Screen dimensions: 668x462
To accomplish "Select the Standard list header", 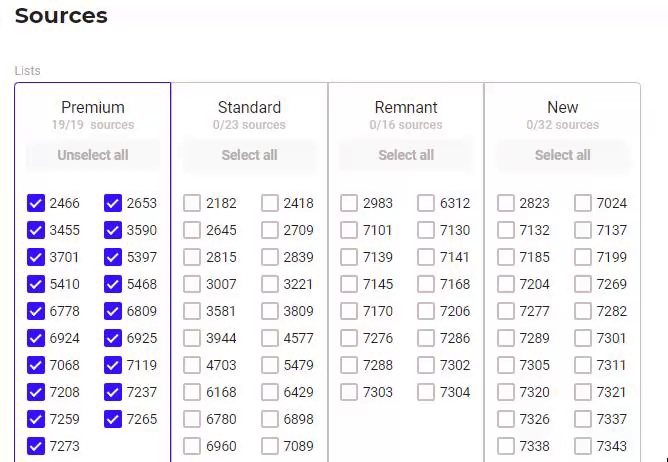I will 249,107.
